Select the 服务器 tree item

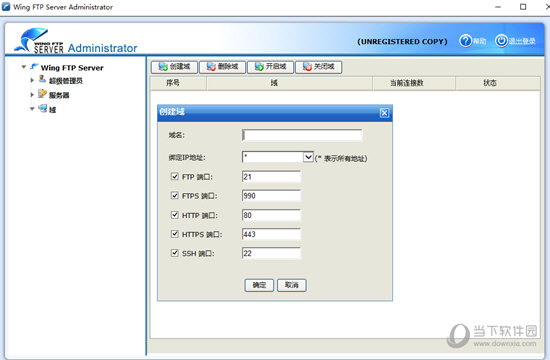(59, 95)
